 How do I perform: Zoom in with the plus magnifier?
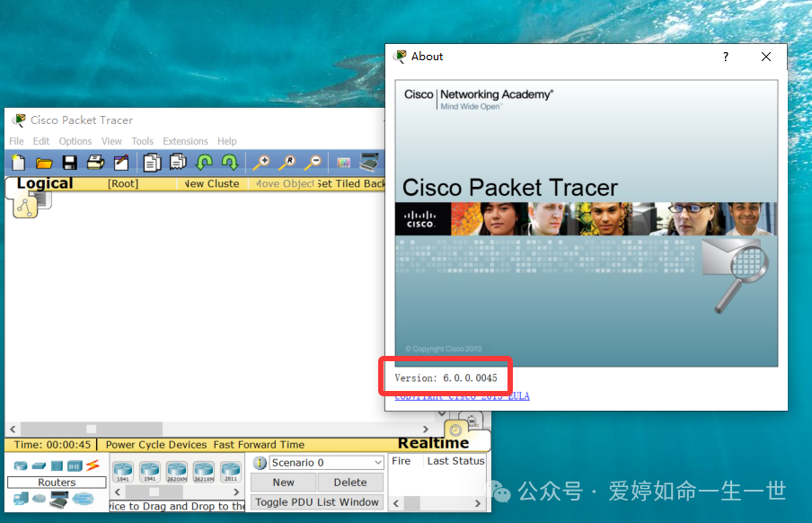coord(261,163)
